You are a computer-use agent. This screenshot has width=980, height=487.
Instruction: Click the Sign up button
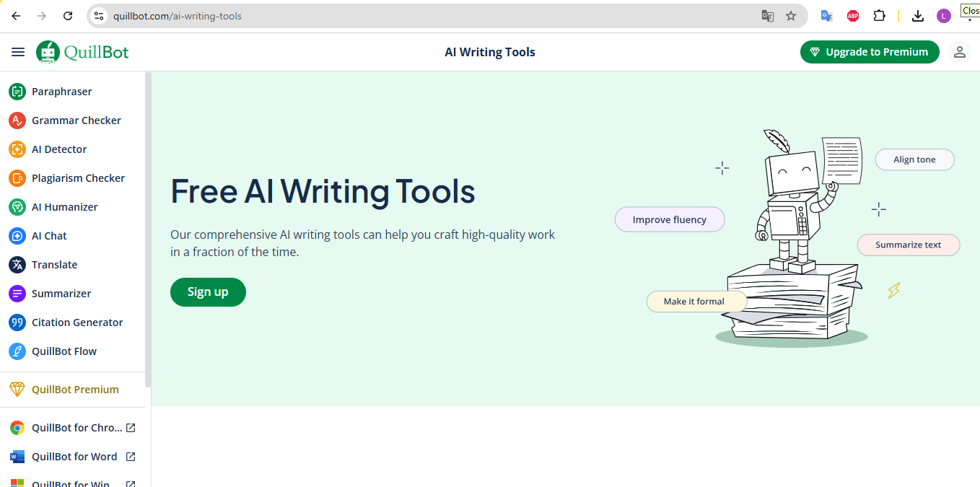click(208, 292)
